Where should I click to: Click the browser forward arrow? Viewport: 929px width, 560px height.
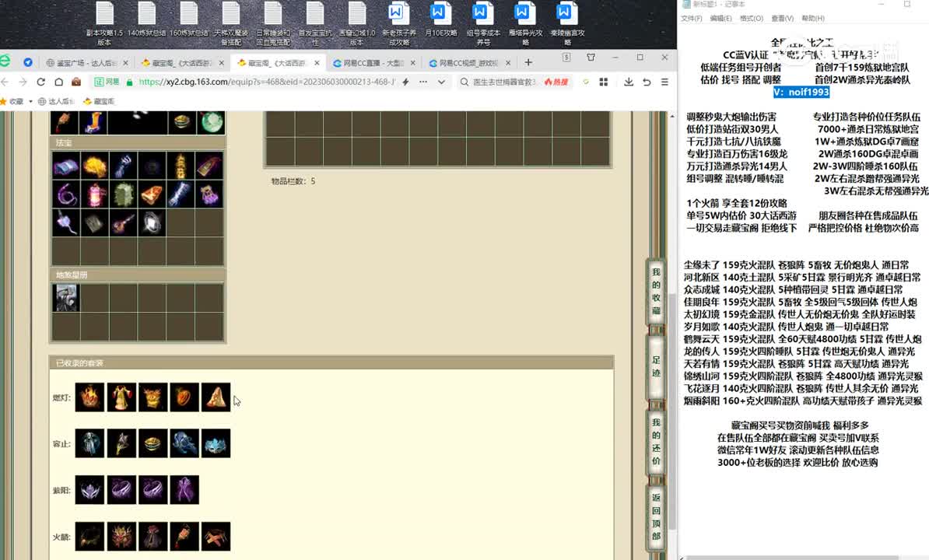[x=23, y=82]
